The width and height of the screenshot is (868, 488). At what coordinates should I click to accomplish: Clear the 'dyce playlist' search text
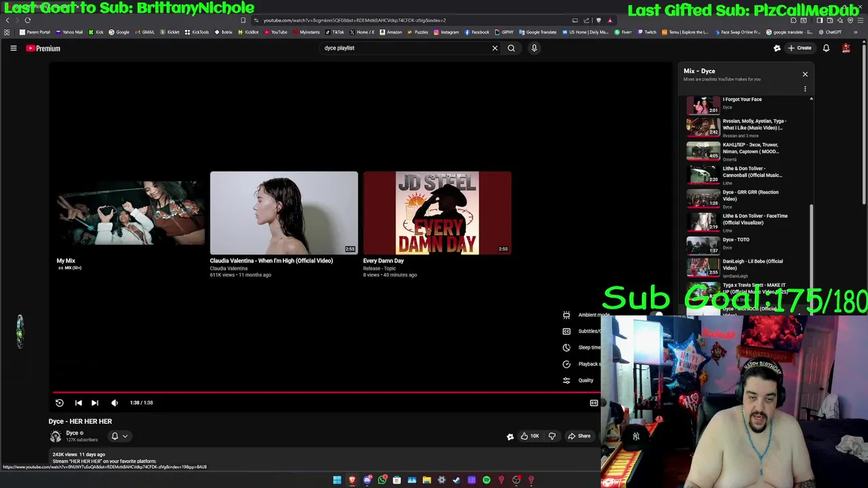point(494,48)
